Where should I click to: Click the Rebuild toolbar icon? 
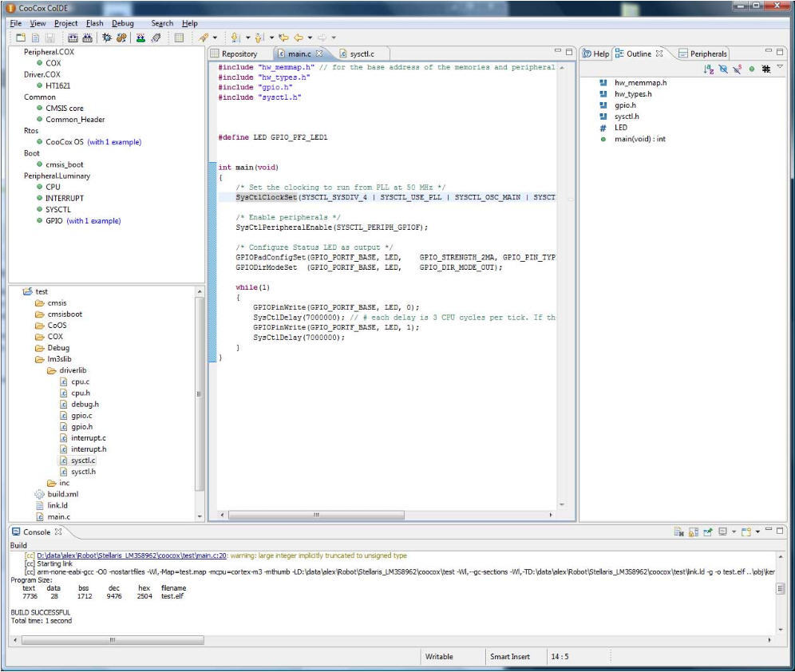88,38
